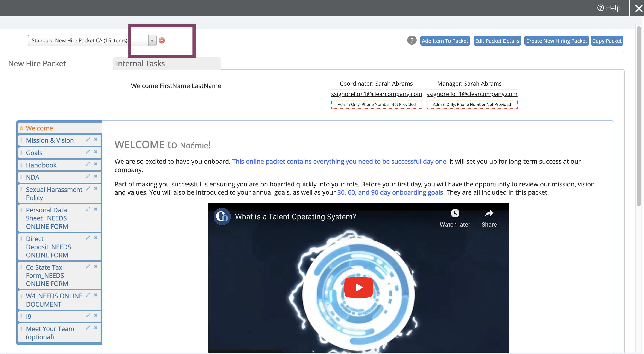This screenshot has height=354, width=644.
Task: Open the Help link in top bar
Action: (609, 8)
